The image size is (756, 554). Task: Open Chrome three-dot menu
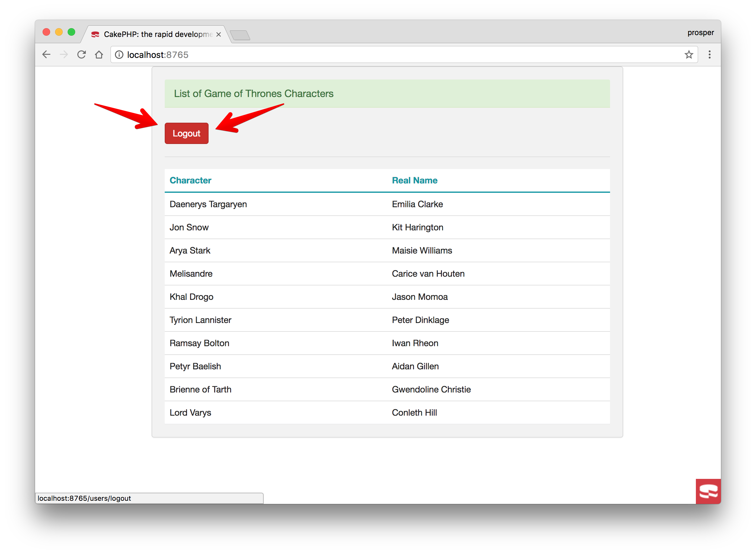coord(709,55)
